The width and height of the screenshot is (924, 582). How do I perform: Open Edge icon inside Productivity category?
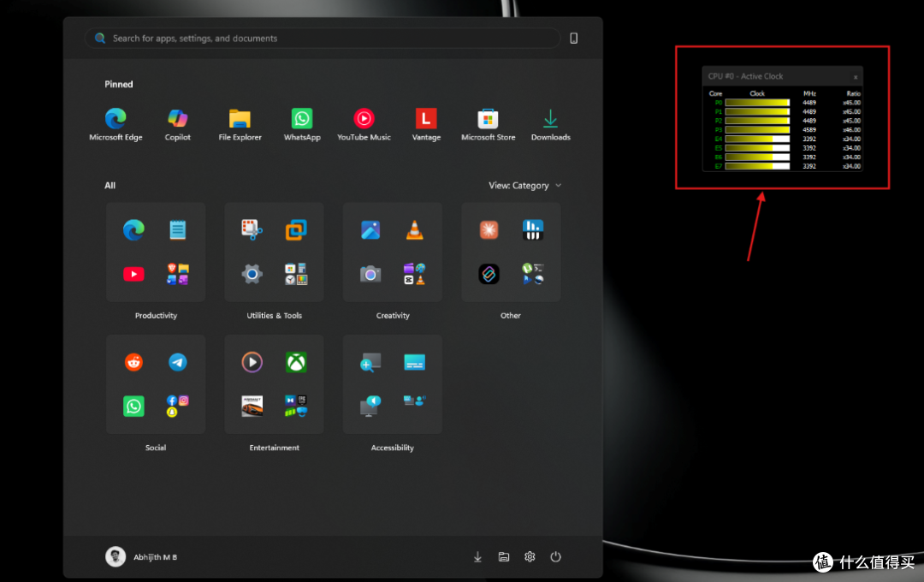tap(133, 229)
